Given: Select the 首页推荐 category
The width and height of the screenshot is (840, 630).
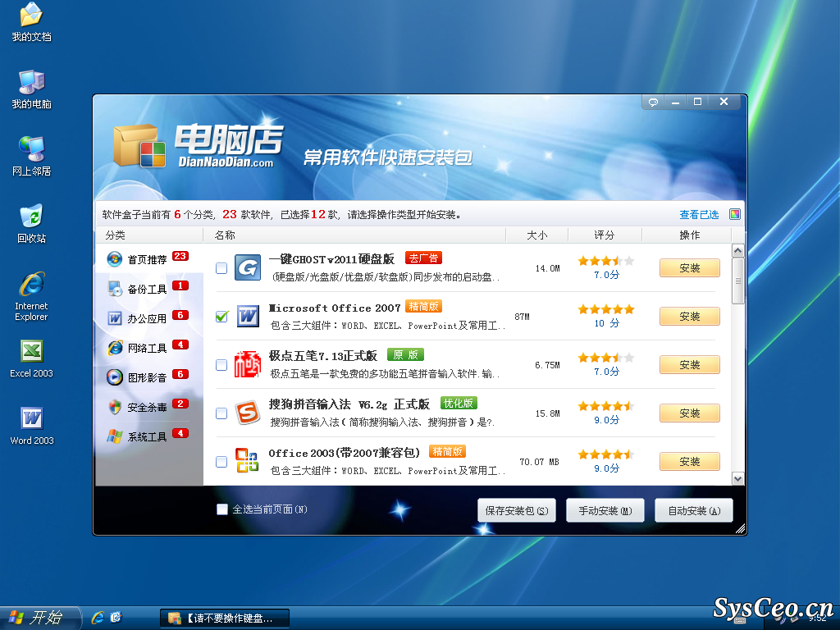Looking at the screenshot, I should (x=149, y=258).
